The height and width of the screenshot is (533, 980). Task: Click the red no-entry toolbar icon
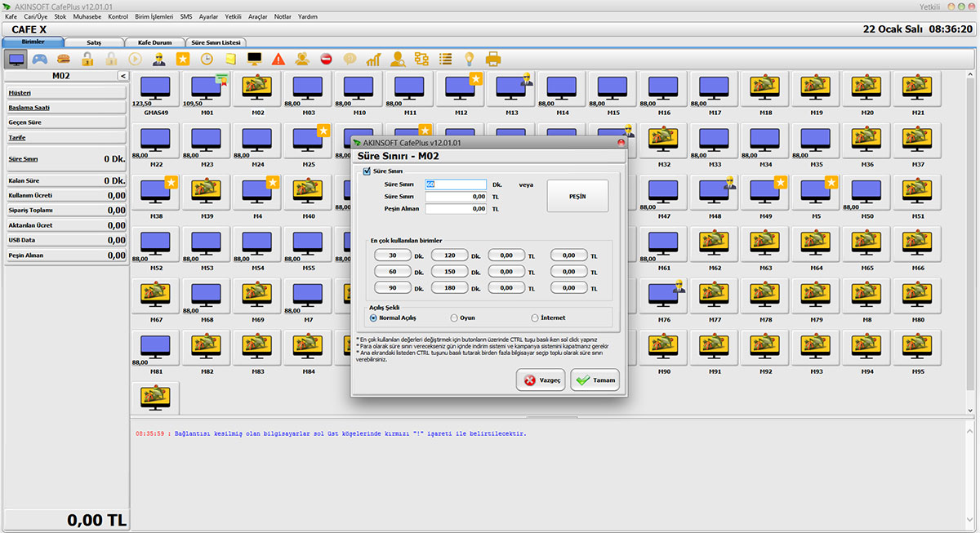click(326, 59)
